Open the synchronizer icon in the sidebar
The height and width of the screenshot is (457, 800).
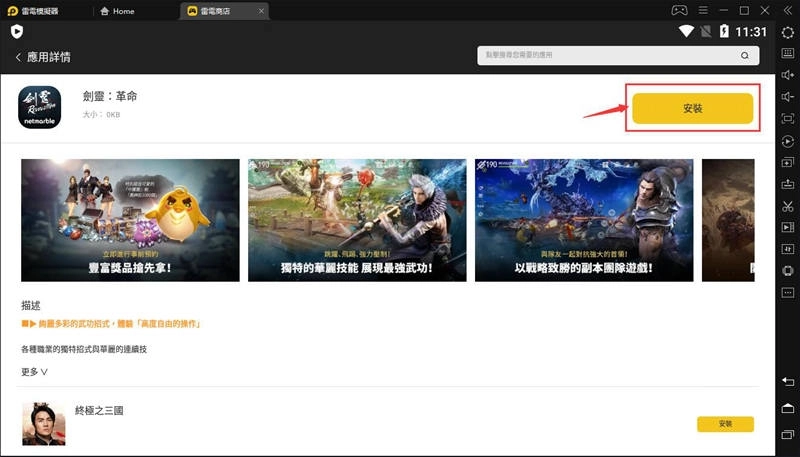point(788,249)
